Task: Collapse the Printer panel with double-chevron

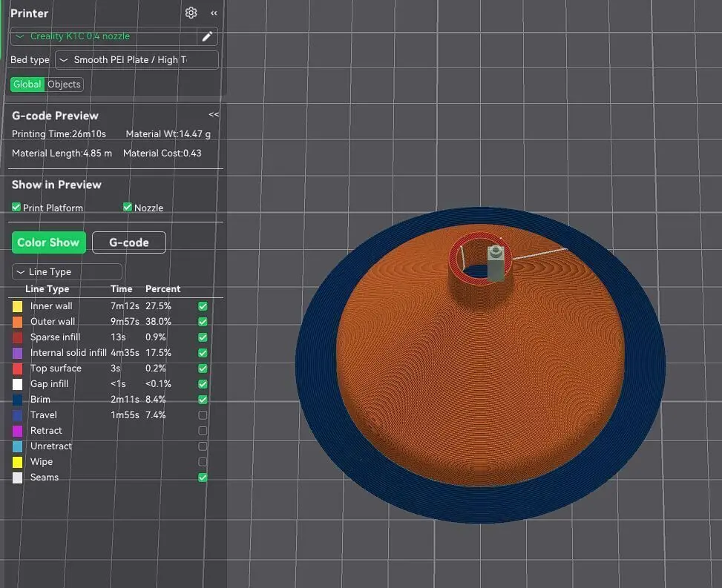Action: coord(214,13)
